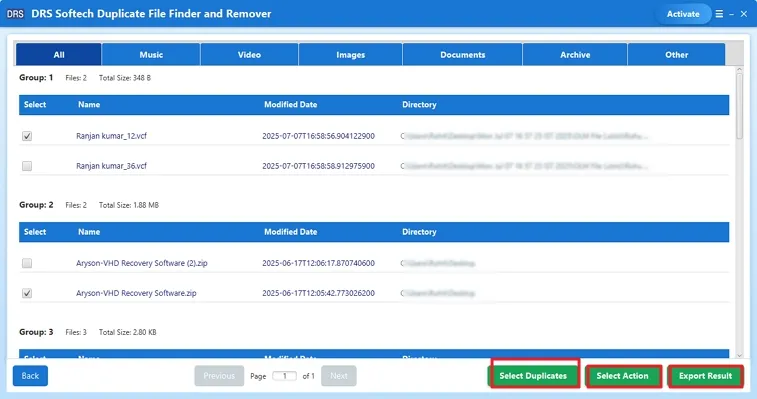Select Aryson-VHD Recovery Software.zip name
The image size is (757, 399).
click(x=136, y=293)
